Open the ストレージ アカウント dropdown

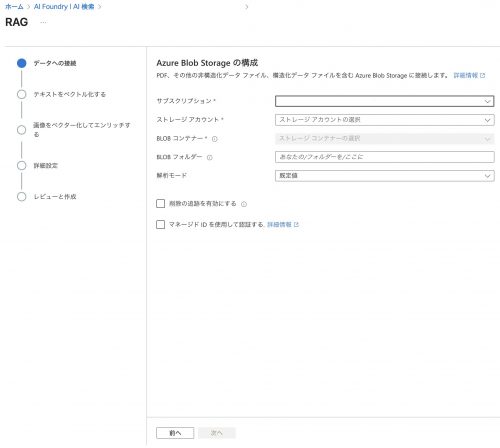[384, 120]
